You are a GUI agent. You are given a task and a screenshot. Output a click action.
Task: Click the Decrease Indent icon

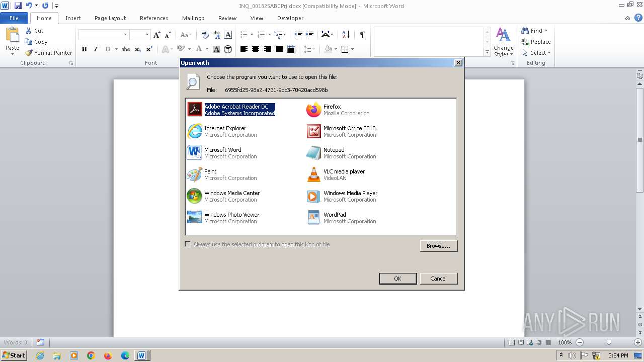coord(298,35)
